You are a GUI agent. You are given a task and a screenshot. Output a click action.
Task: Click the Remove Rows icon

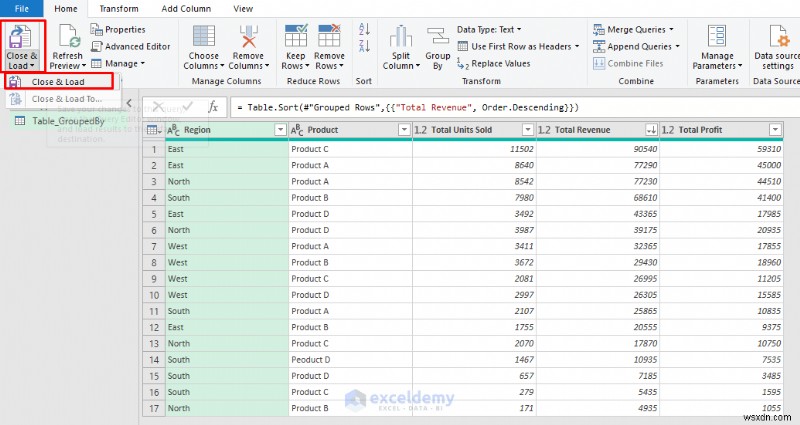tap(329, 37)
